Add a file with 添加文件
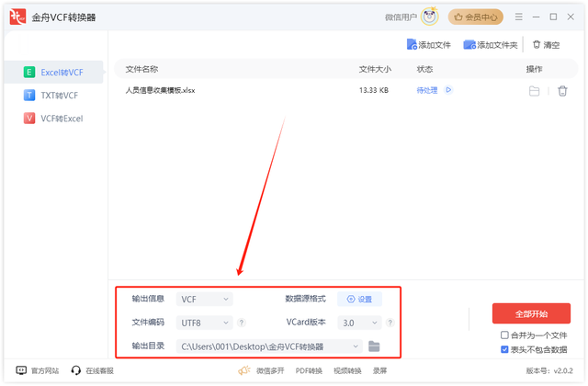 pyautogui.click(x=429, y=45)
